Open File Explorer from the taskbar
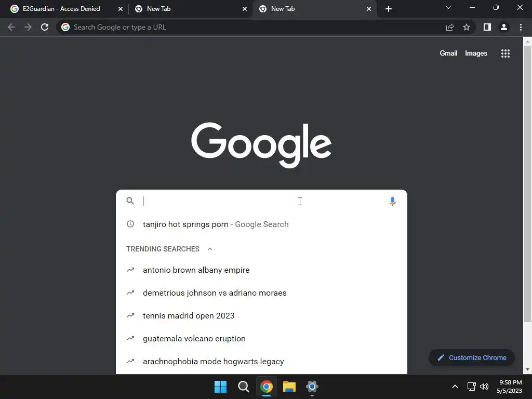The image size is (532, 399). click(x=289, y=387)
